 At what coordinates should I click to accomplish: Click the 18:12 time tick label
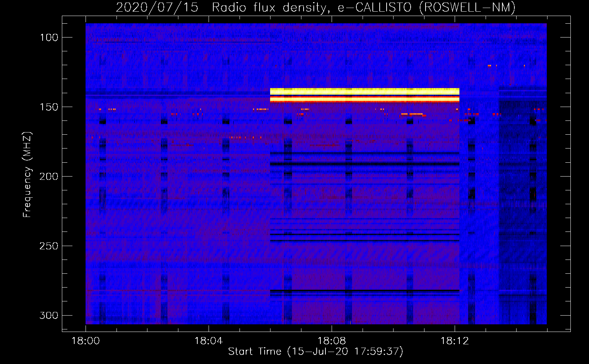point(455,341)
